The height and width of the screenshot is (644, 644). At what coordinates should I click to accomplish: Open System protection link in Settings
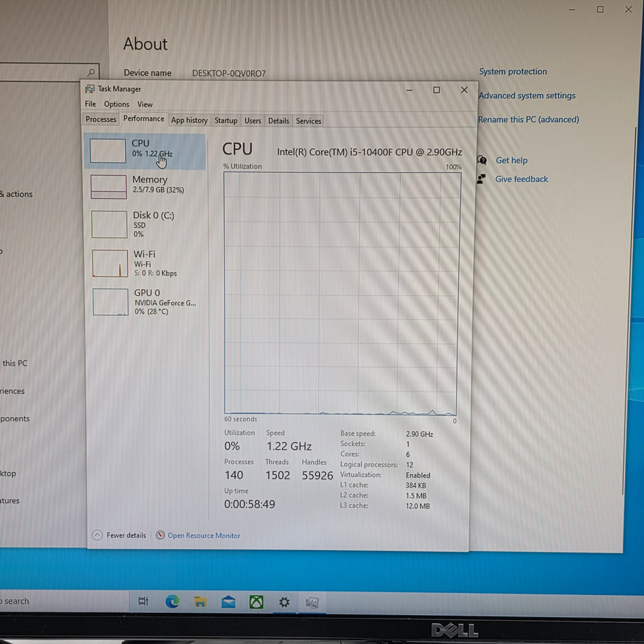pos(513,71)
